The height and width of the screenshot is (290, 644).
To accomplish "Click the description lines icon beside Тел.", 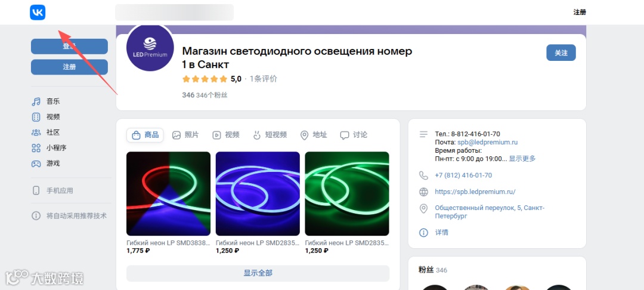I will (x=423, y=134).
